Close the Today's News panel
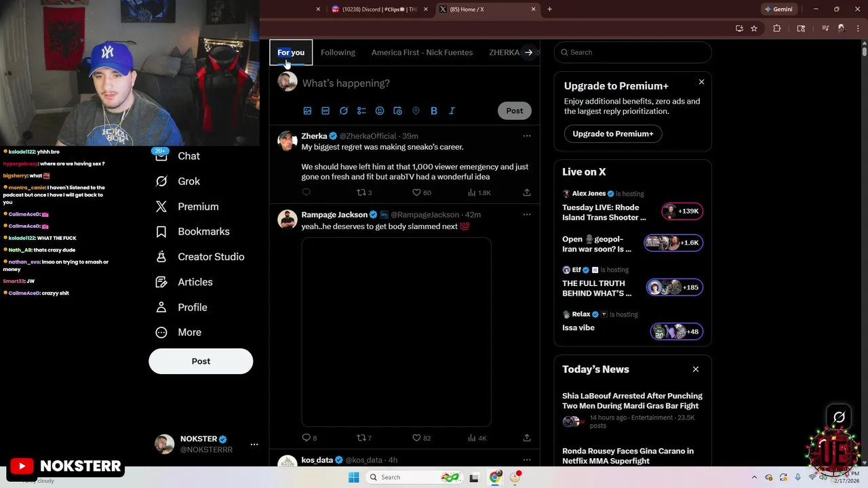The height and width of the screenshot is (488, 868). (x=695, y=369)
